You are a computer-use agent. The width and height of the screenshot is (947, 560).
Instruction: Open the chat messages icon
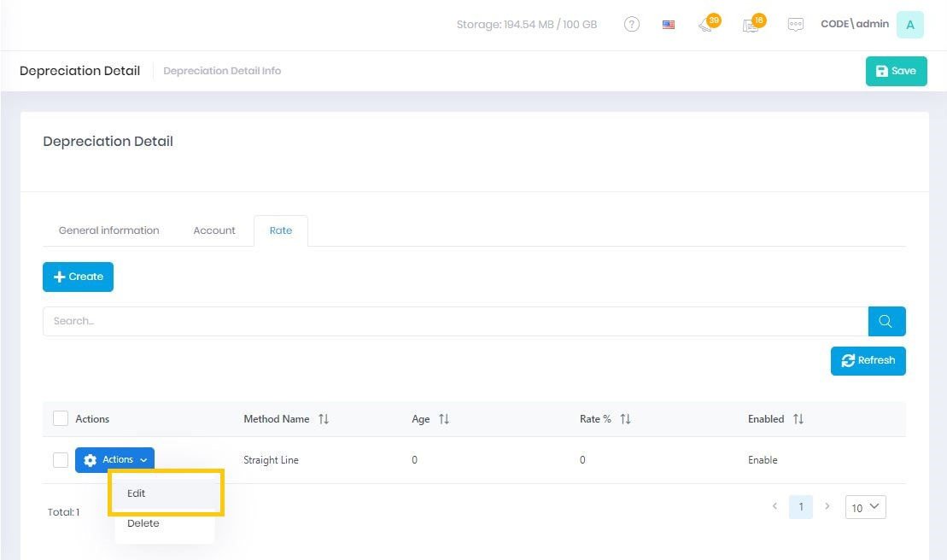(795, 25)
